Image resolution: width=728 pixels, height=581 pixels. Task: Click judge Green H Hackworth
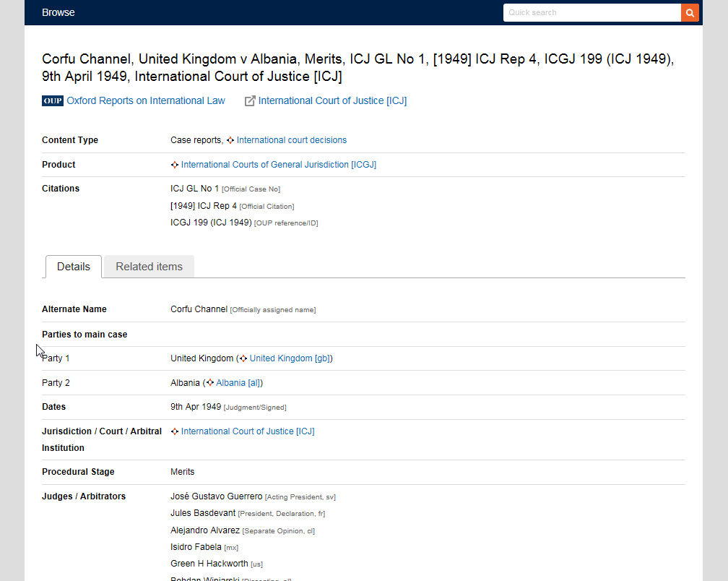tap(209, 564)
